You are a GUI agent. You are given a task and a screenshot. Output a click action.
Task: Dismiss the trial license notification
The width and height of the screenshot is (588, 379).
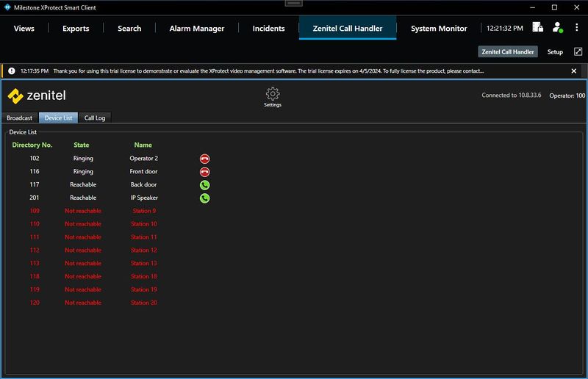coord(573,71)
